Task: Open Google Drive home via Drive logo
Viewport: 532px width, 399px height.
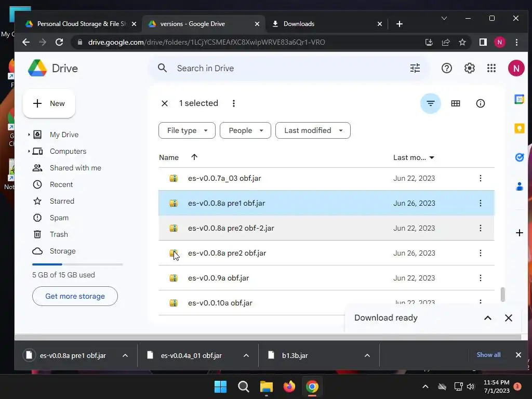Action: 53,68
